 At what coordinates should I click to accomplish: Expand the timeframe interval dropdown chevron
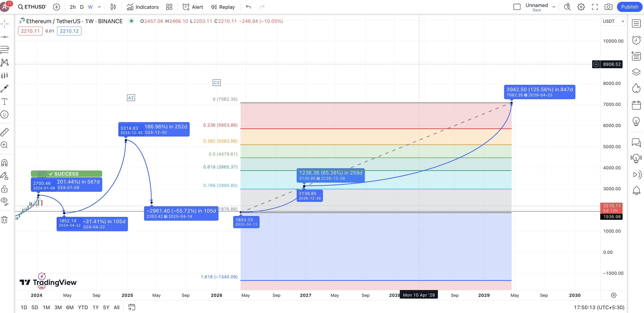(99, 7)
